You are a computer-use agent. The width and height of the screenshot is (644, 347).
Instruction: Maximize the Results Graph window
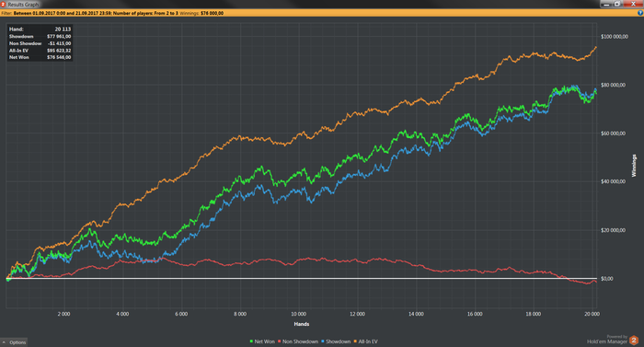click(x=617, y=4)
